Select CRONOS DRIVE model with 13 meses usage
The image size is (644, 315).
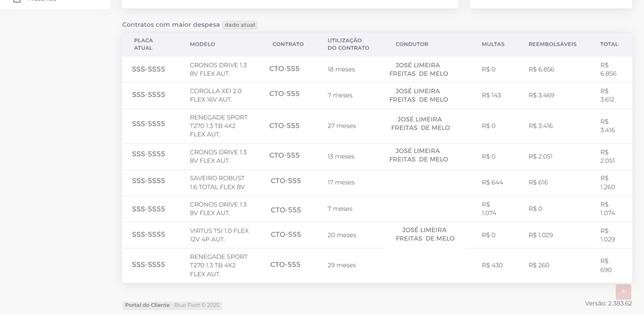(x=218, y=156)
